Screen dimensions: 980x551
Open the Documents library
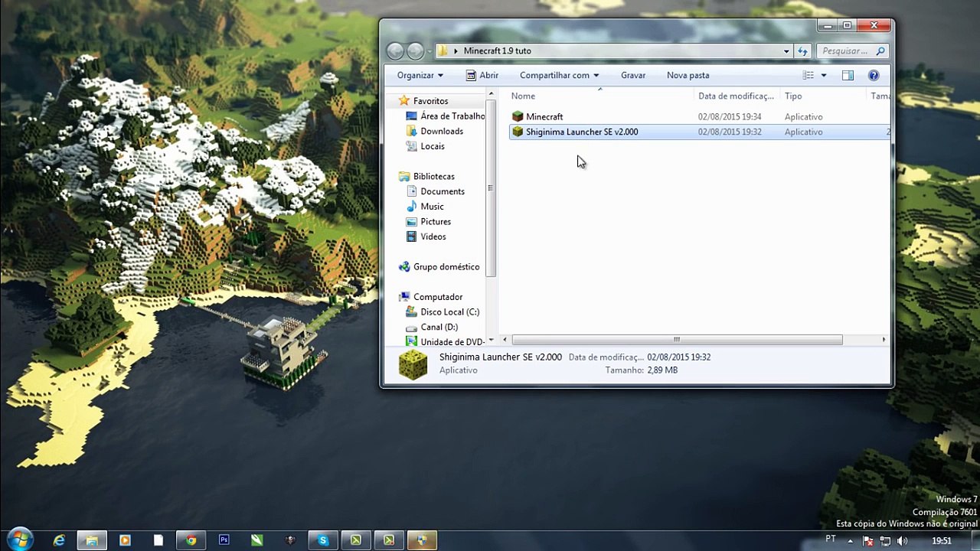pyautogui.click(x=443, y=191)
